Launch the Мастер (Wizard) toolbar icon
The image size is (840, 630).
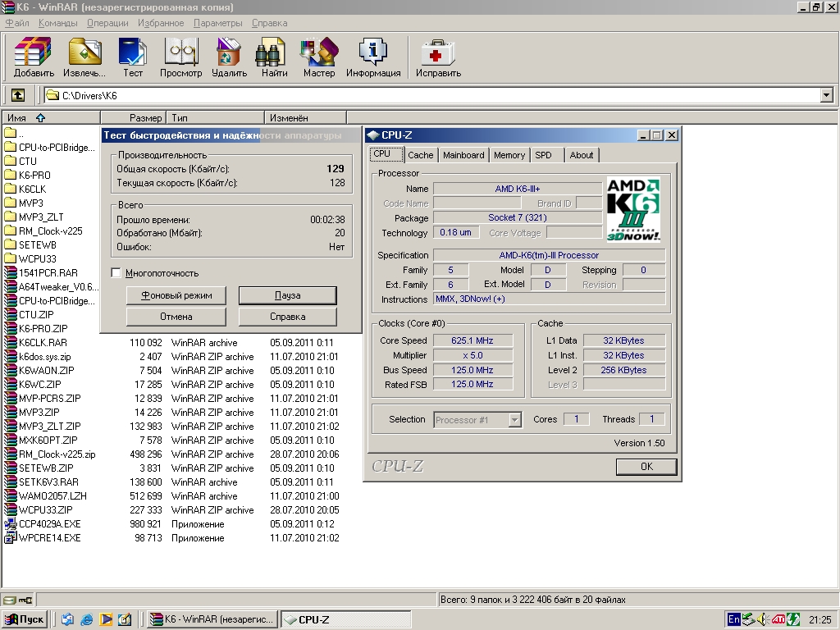coord(319,52)
